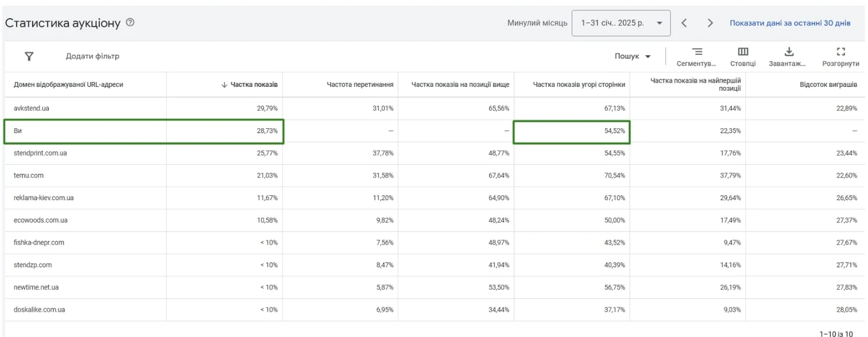Sort by Частка показів на найпершій позиції header
Image resolution: width=868 pixels, height=337 pixels.
(695, 84)
